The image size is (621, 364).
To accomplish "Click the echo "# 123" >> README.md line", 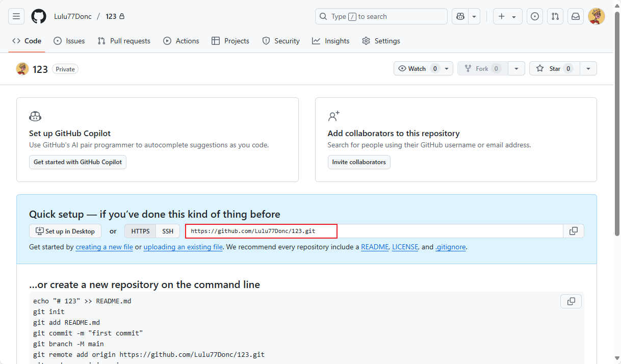I will click(x=82, y=301).
